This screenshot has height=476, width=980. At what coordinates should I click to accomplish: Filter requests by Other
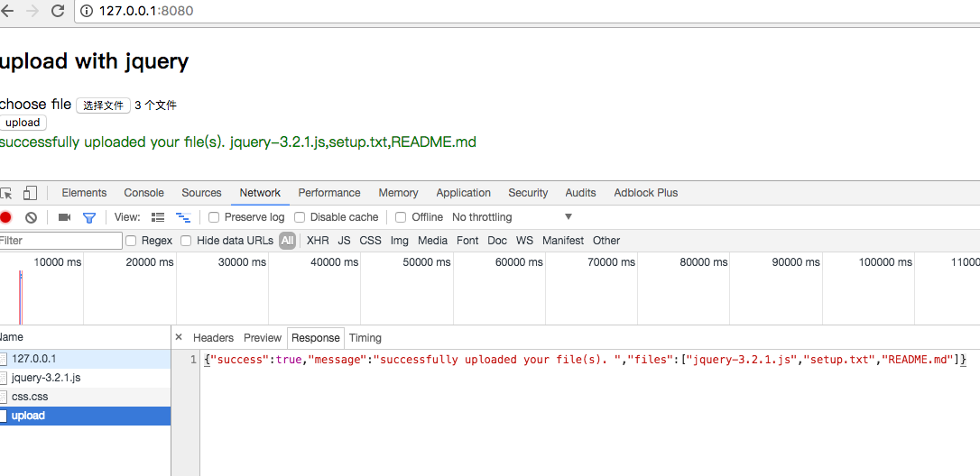click(x=606, y=241)
